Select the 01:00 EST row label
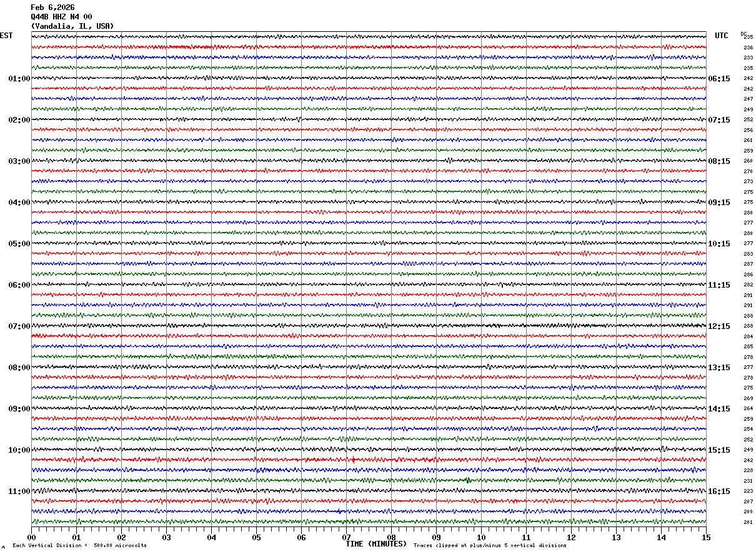This screenshot has height=554, width=756. (19, 79)
